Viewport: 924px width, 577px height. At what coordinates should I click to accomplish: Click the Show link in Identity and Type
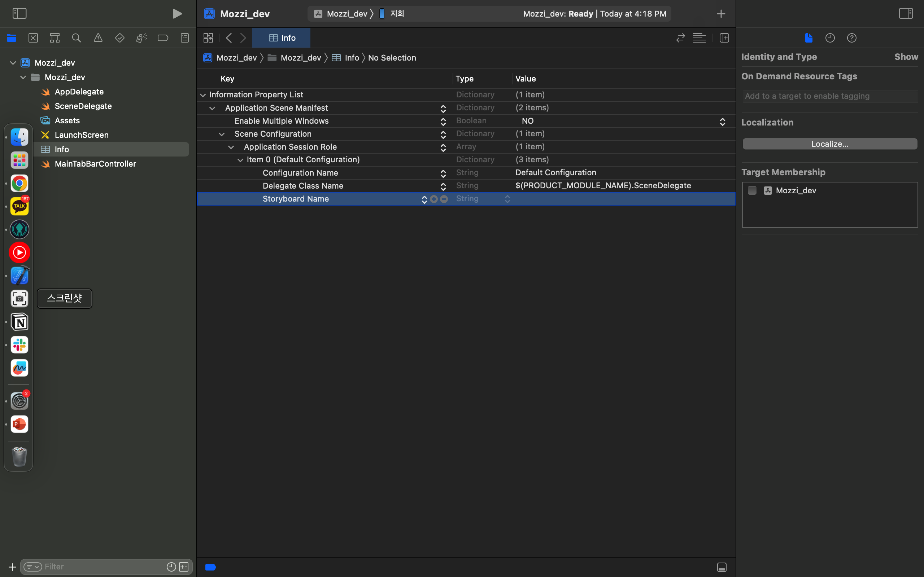[906, 57]
